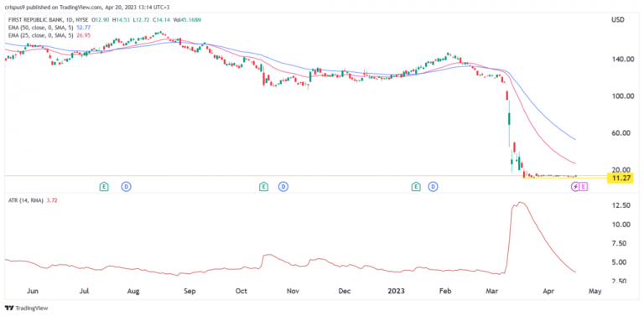This screenshot has width=644, height=316.
Task: Click the May label on time axis
Action: 595,292
